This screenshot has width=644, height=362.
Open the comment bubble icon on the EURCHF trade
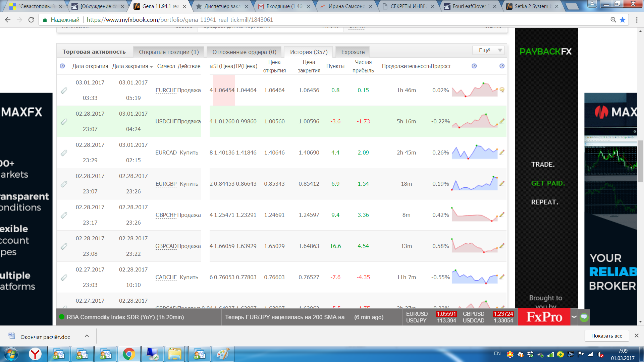click(502, 90)
